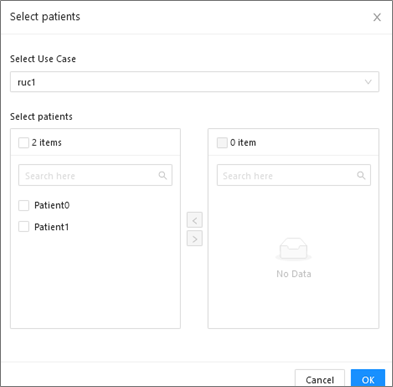
Task: Open the Select Use Case dropdown
Action: [194, 82]
